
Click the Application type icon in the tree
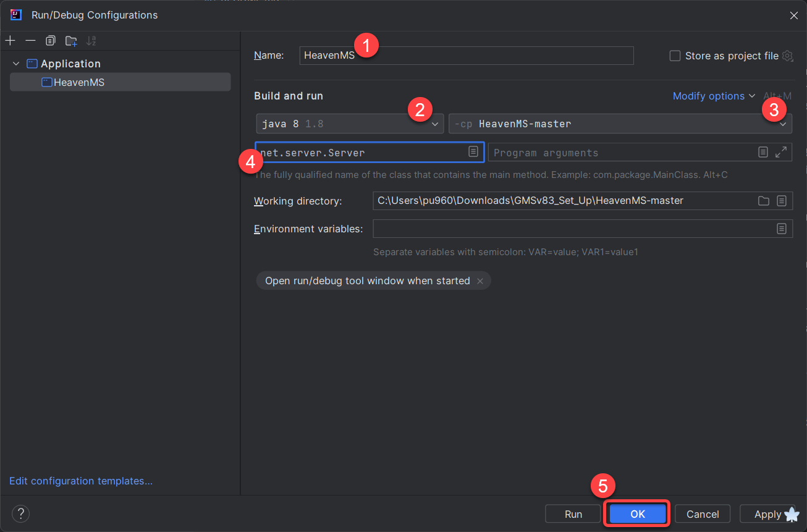(32, 64)
